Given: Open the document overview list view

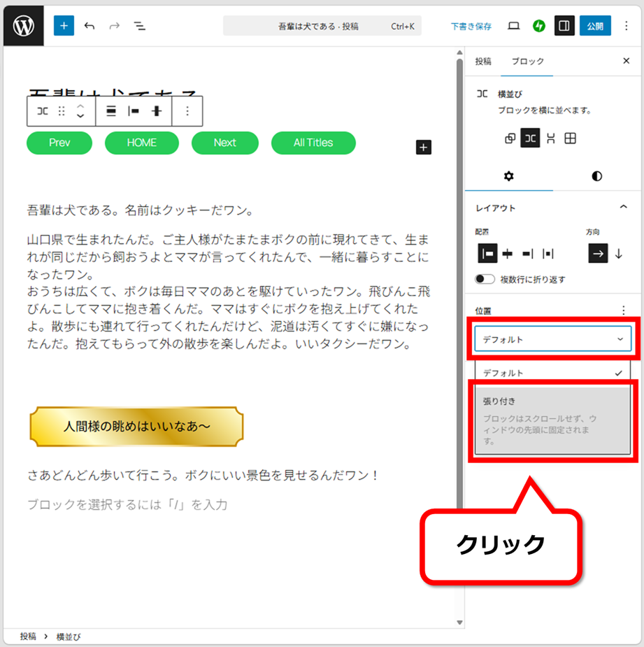Looking at the screenshot, I should coord(140,26).
